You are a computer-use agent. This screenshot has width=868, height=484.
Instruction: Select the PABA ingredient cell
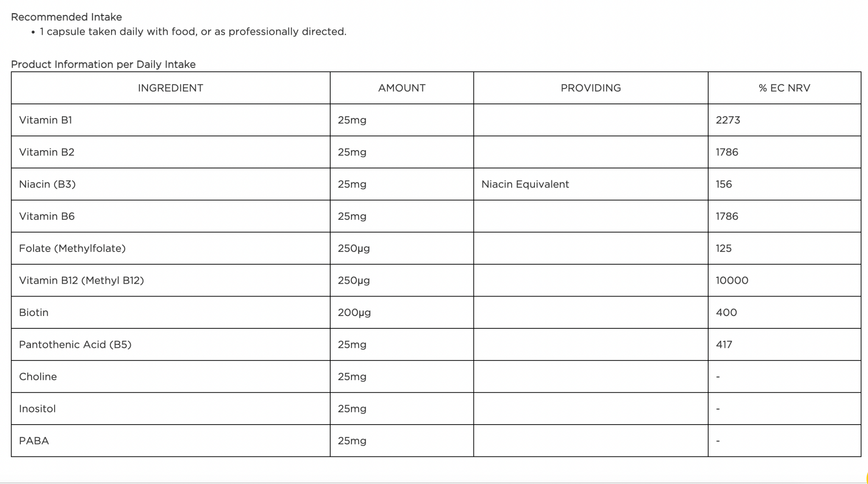point(34,441)
